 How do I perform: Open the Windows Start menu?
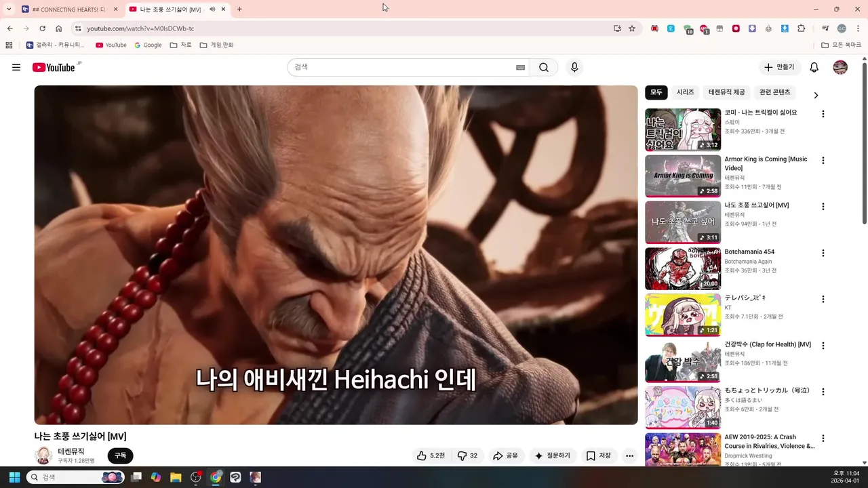14,477
